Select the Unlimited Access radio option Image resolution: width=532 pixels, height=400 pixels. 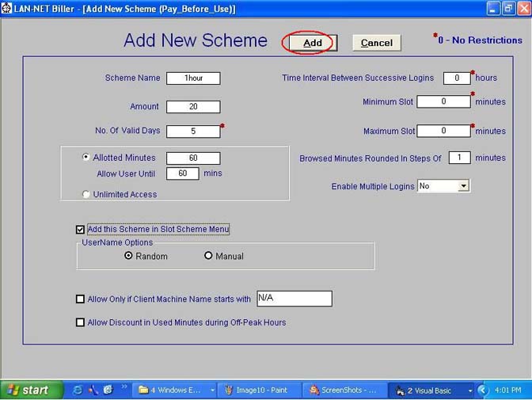(x=85, y=194)
